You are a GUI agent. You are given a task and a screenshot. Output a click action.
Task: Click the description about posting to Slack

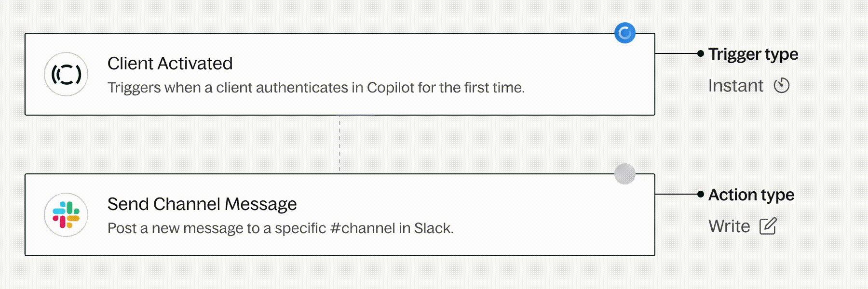point(280,228)
